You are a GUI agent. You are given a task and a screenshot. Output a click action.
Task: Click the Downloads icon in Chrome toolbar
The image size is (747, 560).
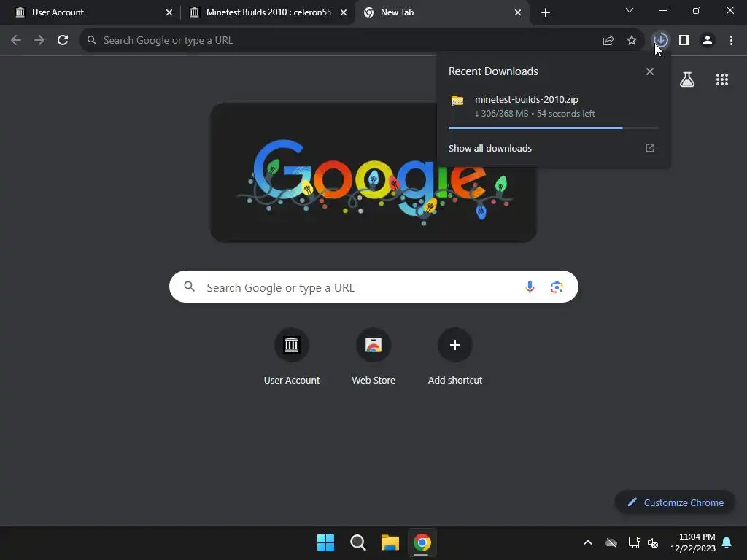tap(660, 40)
